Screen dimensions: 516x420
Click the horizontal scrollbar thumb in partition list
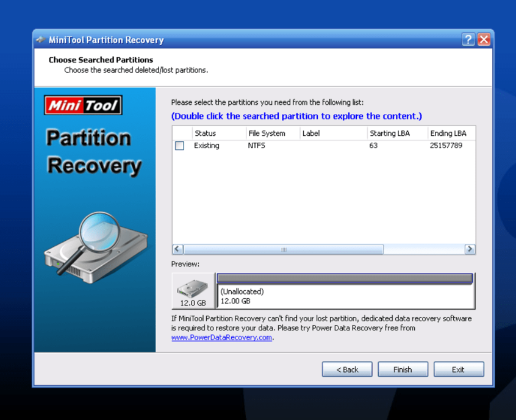point(284,249)
